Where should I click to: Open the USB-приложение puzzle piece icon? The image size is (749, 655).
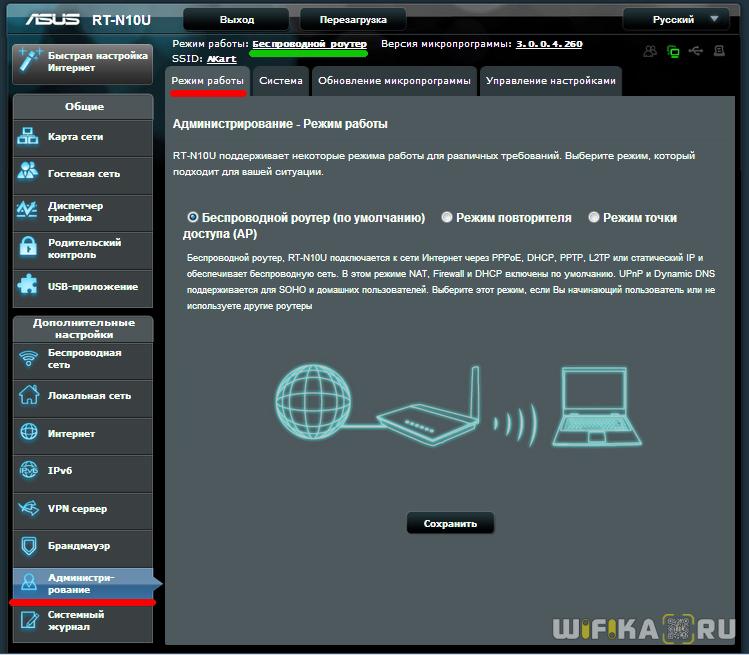(27, 285)
